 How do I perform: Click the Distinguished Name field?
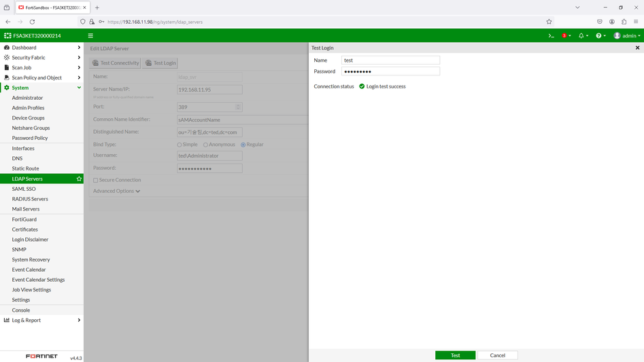[x=209, y=132]
